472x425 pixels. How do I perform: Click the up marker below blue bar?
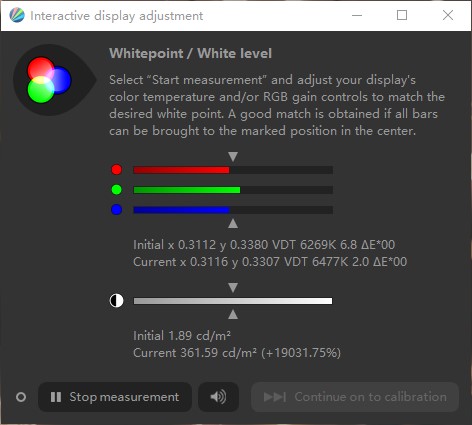point(233,223)
